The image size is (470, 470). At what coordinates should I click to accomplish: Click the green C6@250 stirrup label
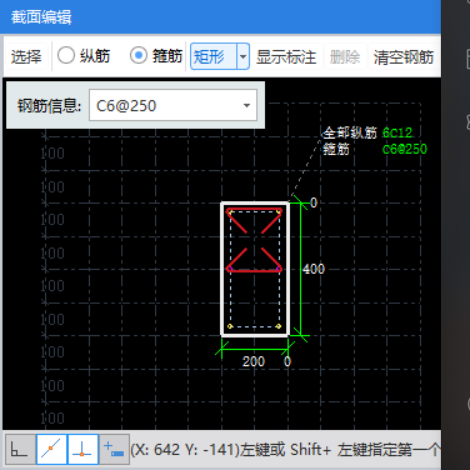[x=404, y=149]
